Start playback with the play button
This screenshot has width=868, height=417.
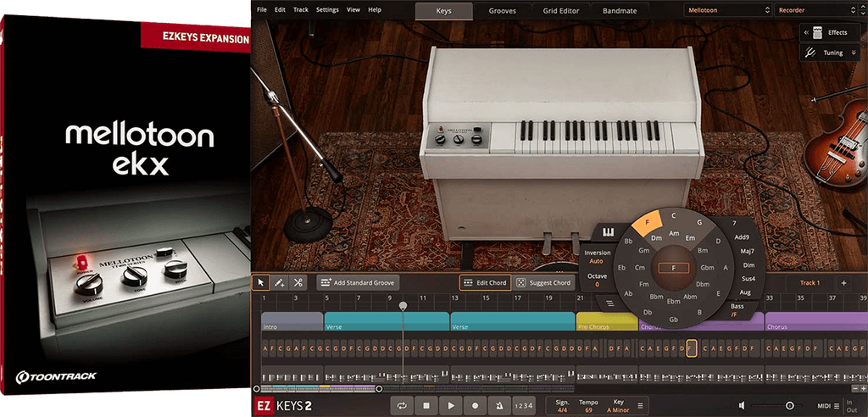[451, 405]
